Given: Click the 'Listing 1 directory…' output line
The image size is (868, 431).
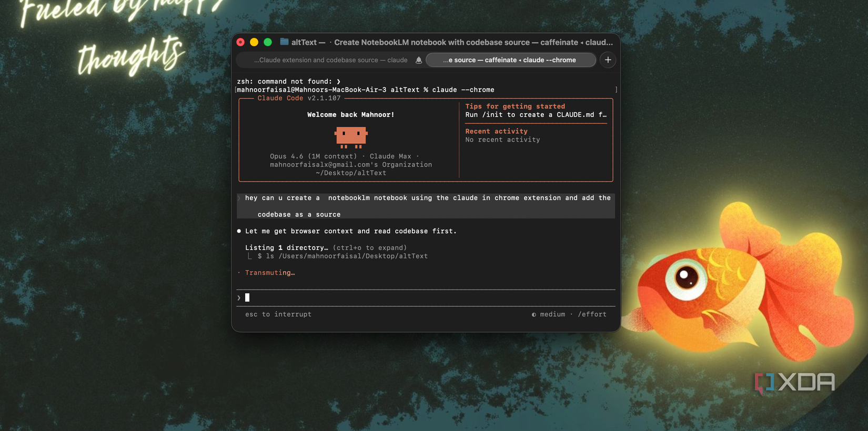Looking at the screenshot, I should (x=287, y=248).
